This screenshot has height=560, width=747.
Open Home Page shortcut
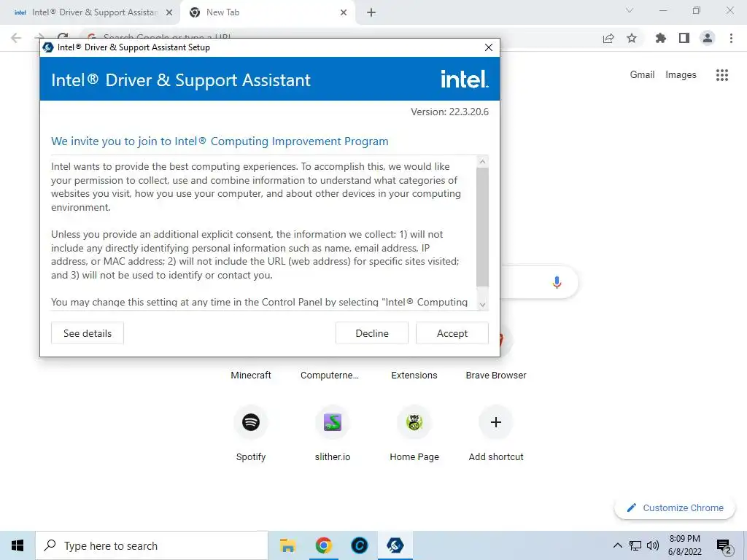pyautogui.click(x=414, y=422)
